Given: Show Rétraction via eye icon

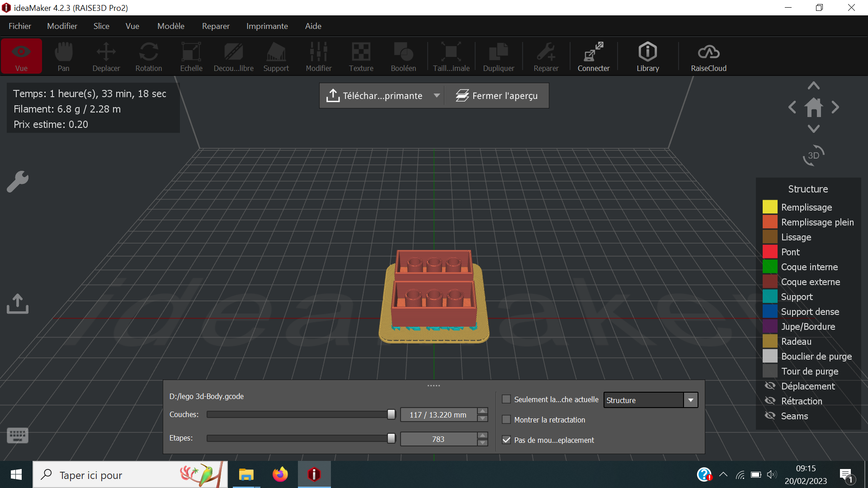Looking at the screenshot, I should coord(770,401).
